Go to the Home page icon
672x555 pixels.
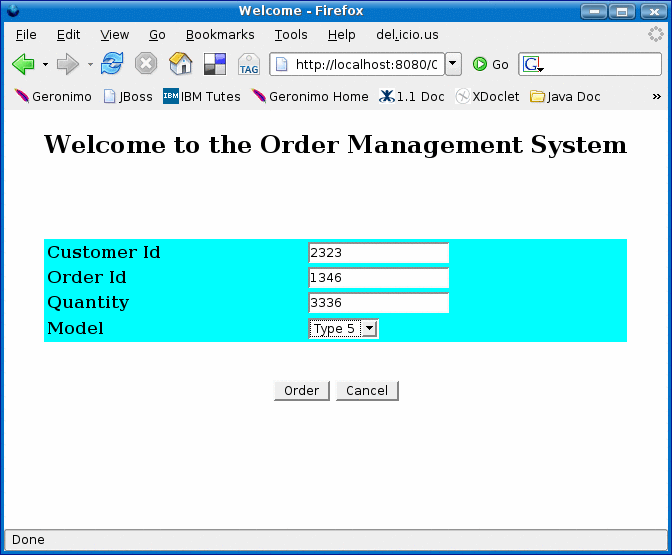click(x=180, y=64)
